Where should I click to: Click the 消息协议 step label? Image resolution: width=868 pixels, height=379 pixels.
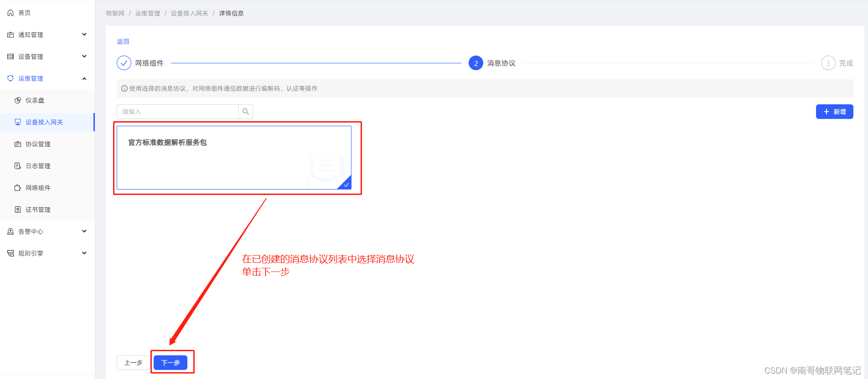[x=501, y=63]
